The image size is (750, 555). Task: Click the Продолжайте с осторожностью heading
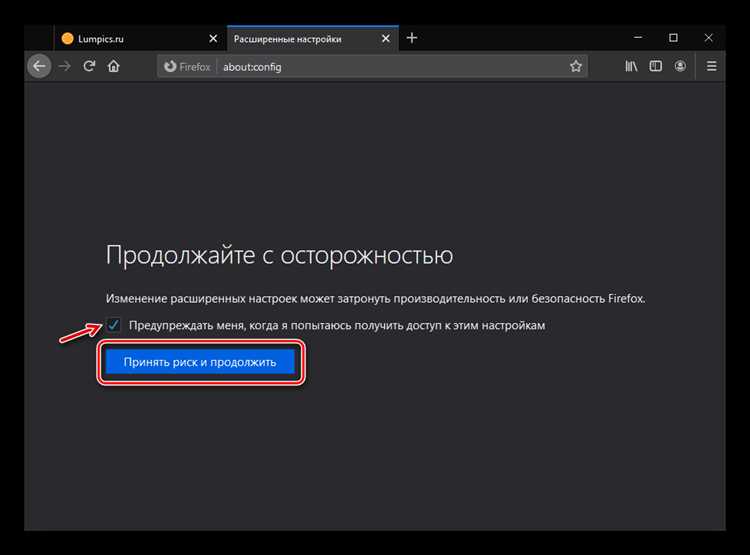click(x=279, y=255)
